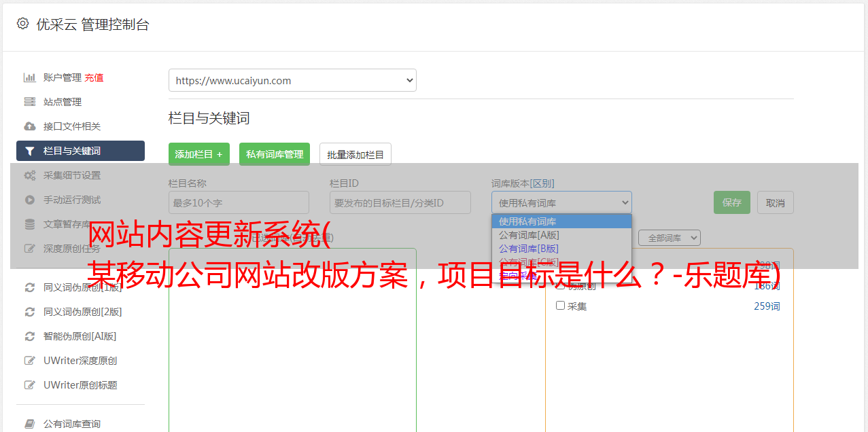Click the 优采云 管理控制台 title

(92, 24)
